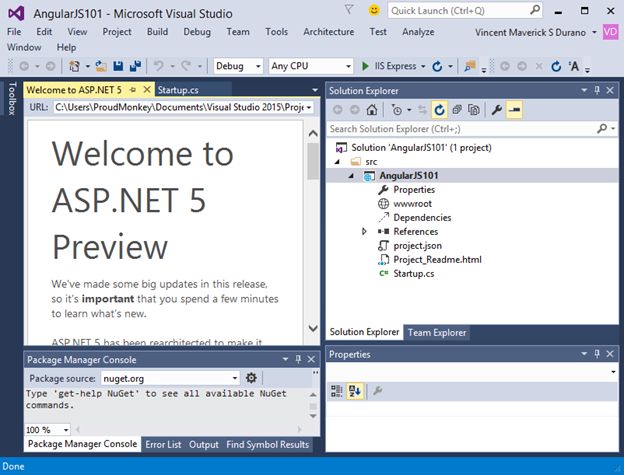Switch to the Output tab

204,444
